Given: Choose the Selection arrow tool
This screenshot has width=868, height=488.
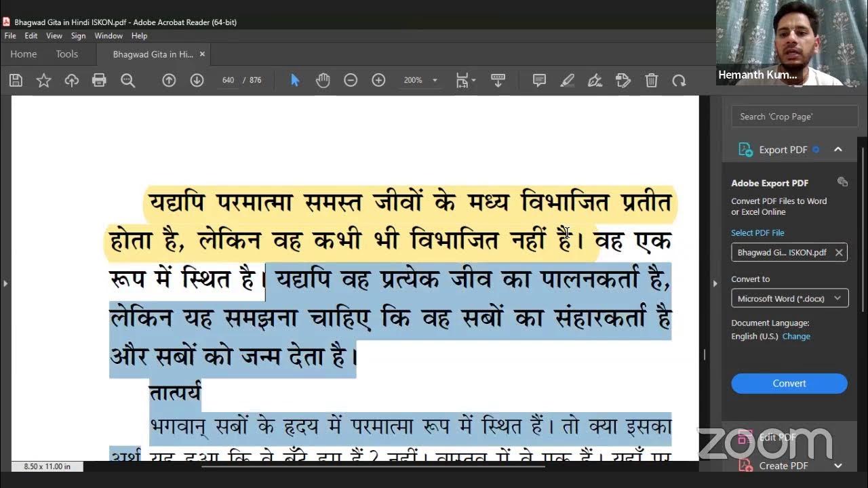Looking at the screenshot, I should coord(295,81).
